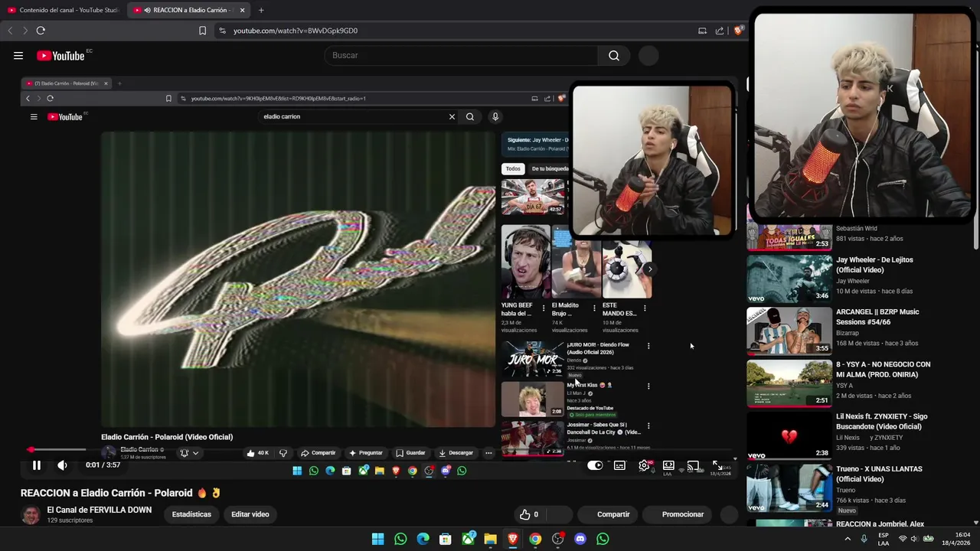The height and width of the screenshot is (551, 980).
Task: Click title 'ARCANGEL || BZRP Music Sessions #54/66'
Action: pyautogui.click(x=877, y=317)
